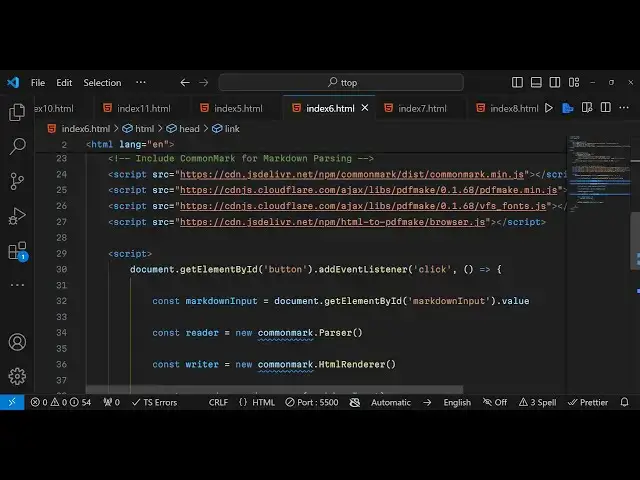
Task: Click TS Errors status item
Action: 154,402
